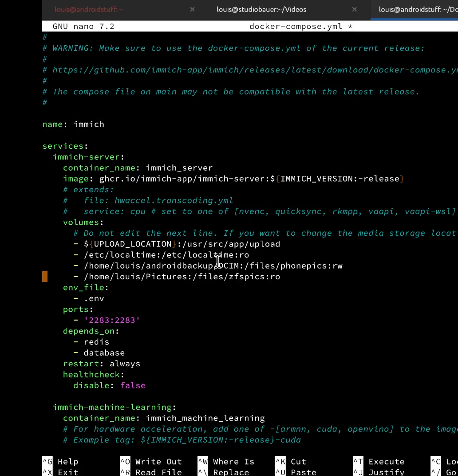Click 'container_name: immich_machine_learning' line
The height and width of the screenshot is (476, 458).
coord(164,419)
